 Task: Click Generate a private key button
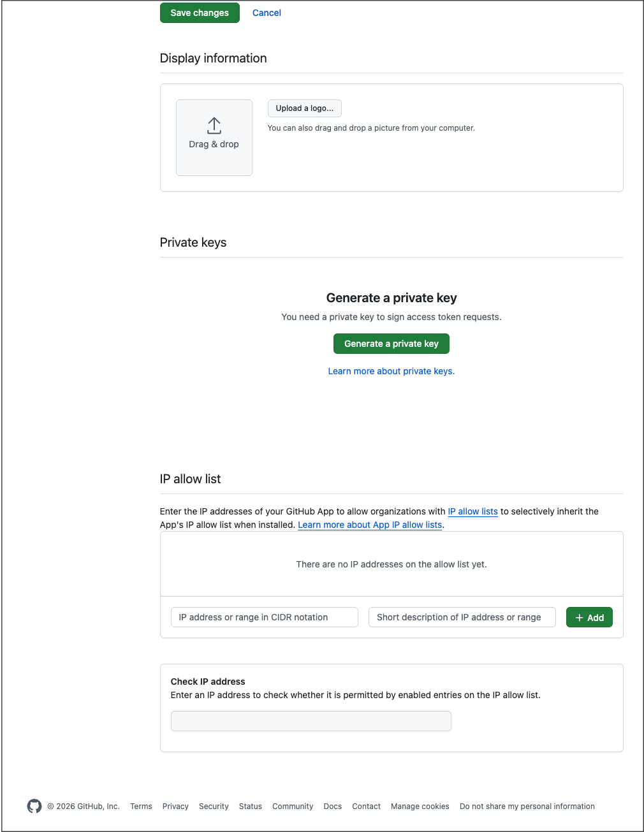click(392, 344)
